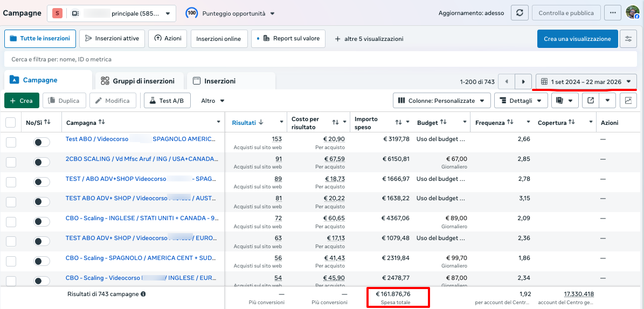Open the date range dropdown
644x309 pixels.
click(586, 82)
